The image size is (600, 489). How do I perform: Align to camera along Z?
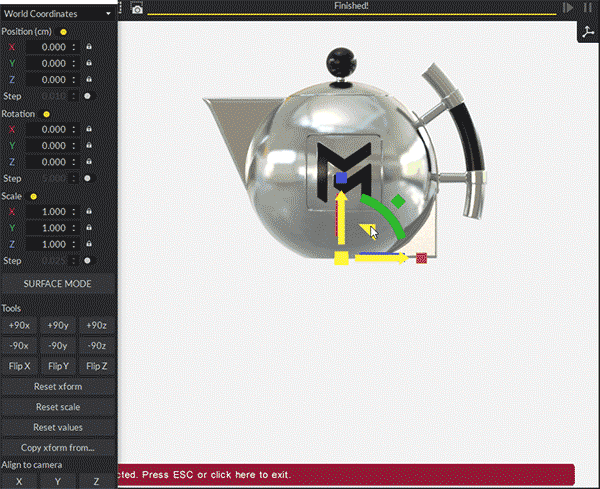point(96,482)
